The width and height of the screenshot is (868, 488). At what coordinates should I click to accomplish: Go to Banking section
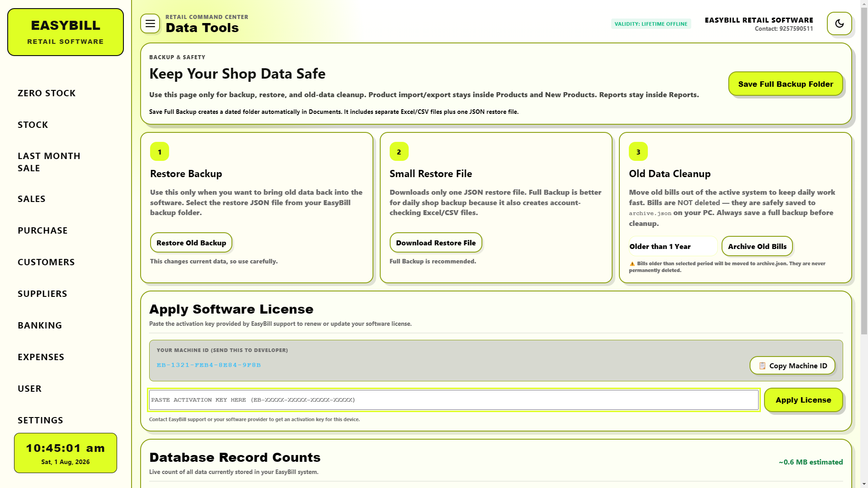tap(40, 325)
